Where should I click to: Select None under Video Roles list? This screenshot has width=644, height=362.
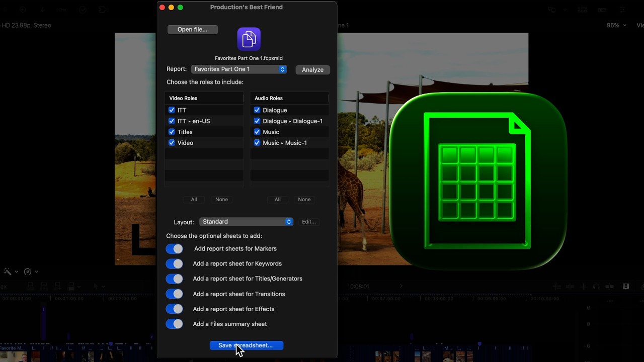pos(221,200)
